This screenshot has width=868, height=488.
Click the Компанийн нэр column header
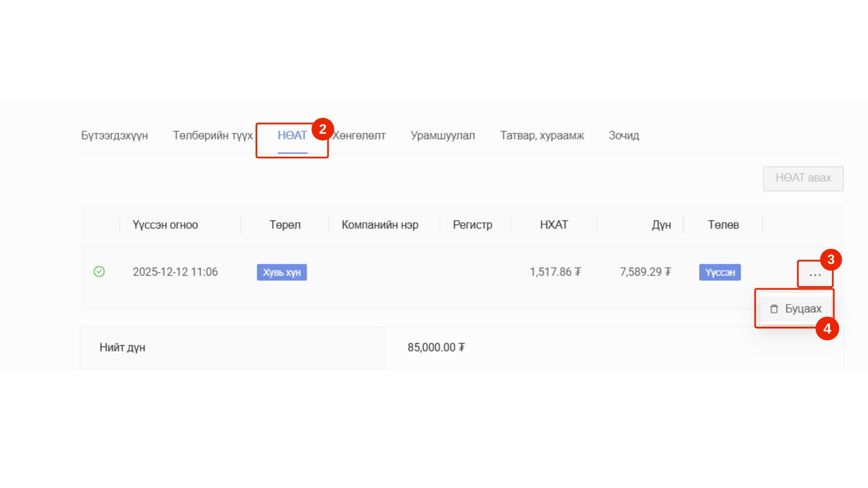(x=380, y=225)
